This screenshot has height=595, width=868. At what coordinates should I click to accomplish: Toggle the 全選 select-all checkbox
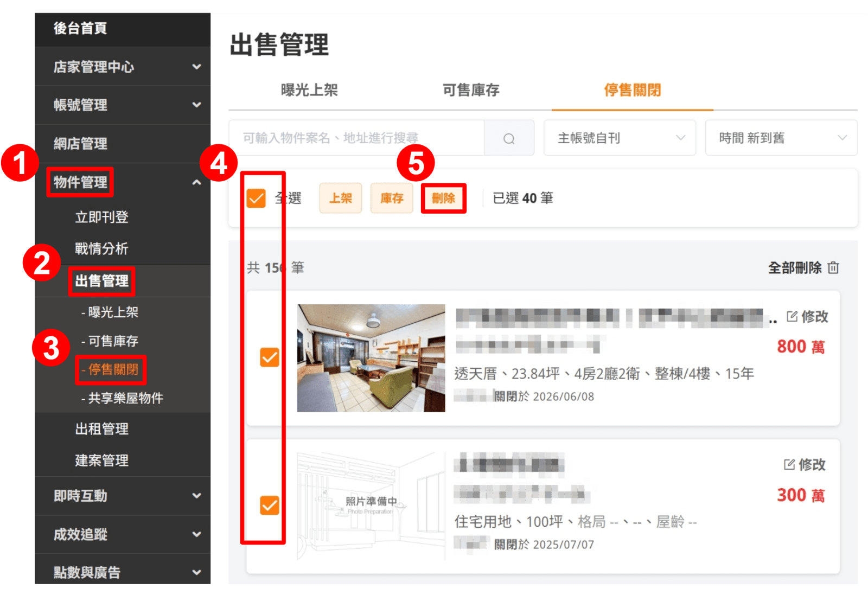pos(256,198)
